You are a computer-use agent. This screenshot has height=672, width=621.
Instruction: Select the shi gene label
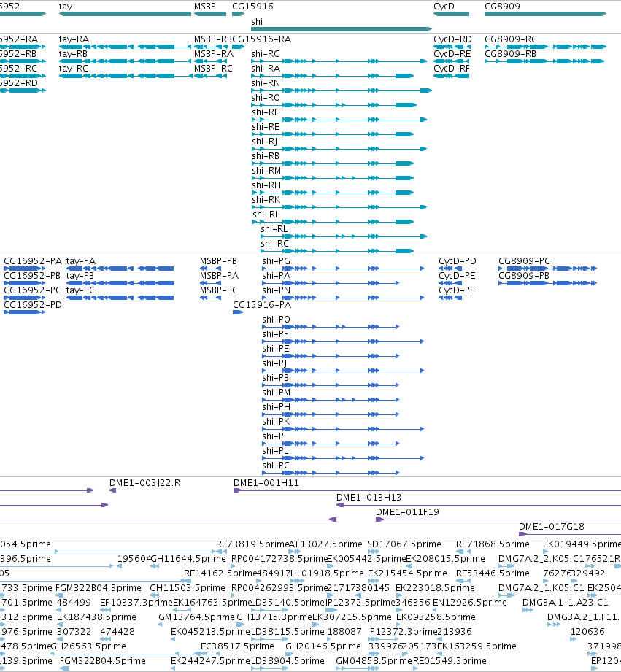(x=257, y=22)
